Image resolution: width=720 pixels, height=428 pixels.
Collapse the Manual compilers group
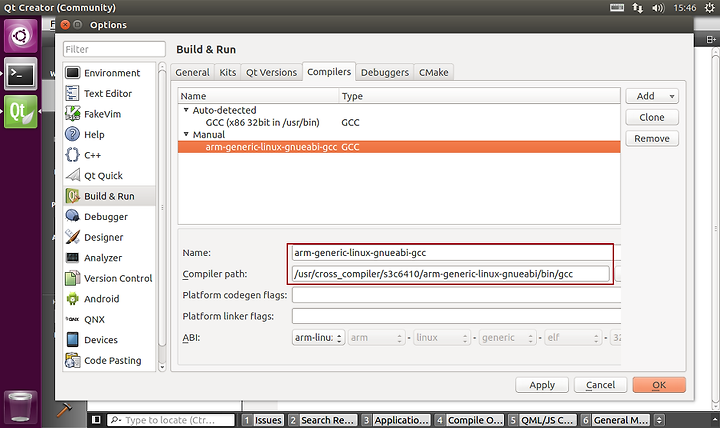point(186,135)
